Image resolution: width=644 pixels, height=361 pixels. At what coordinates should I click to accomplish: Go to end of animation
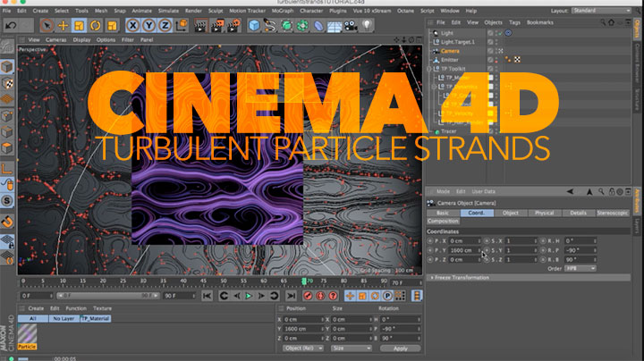point(292,296)
